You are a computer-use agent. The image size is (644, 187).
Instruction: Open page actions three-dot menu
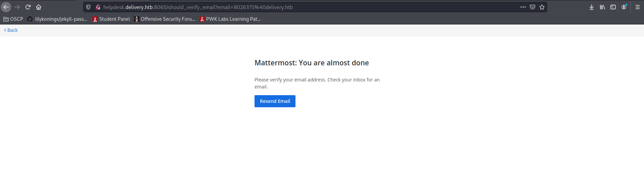(523, 7)
